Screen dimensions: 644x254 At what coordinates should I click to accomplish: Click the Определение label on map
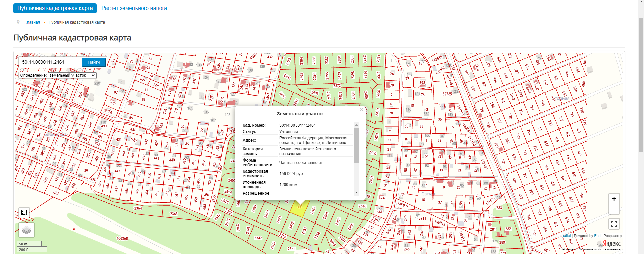point(33,75)
